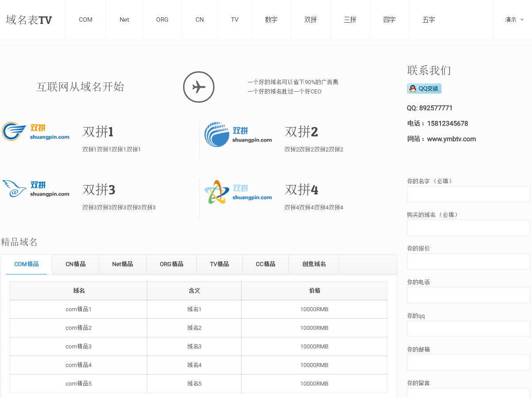Switch to the 创意域名 tab
The image size is (532, 398).
click(x=314, y=264)
